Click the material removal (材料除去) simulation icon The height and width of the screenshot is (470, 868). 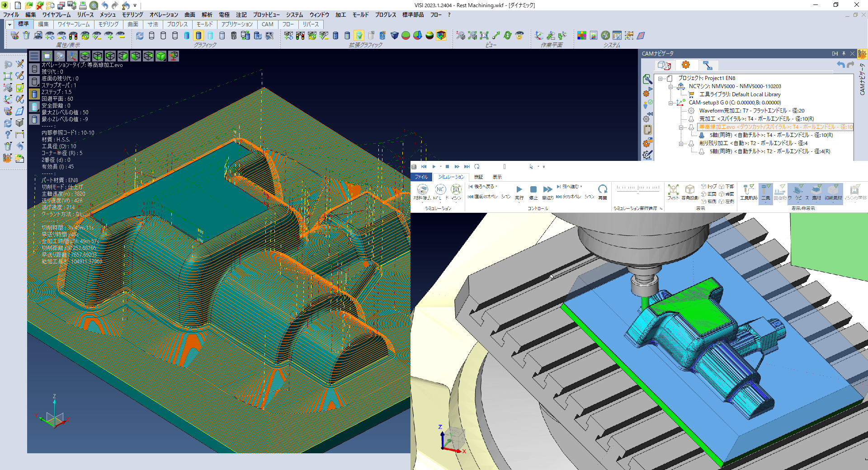coord(422,192)
